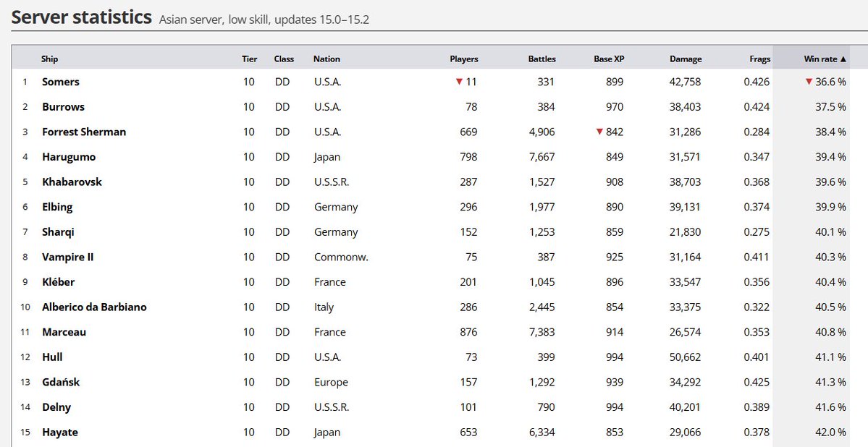The image size is (868, 447).
Task: Select Somers' damage value 42,758
Action: point(686,82)
